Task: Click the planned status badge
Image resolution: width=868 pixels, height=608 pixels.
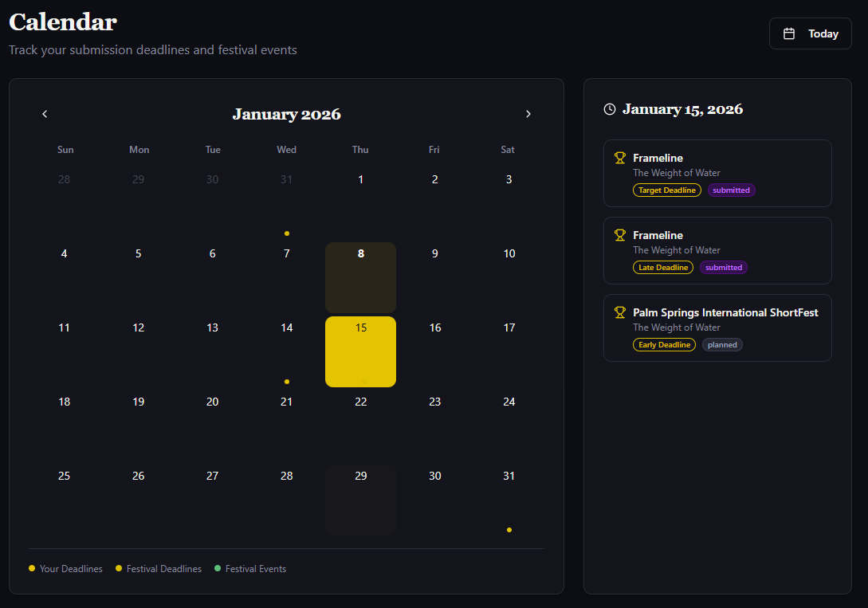Action: pyautogui.click(x=722, y=345)
